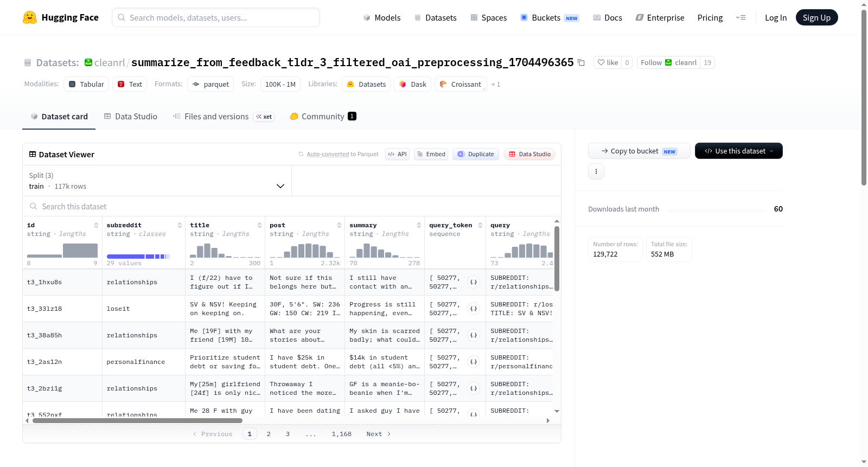This screenshot has height=467, width=868.
Task: Expand query_token JSON for row t3_2bzi1g
Action: (x=474, y=388)
